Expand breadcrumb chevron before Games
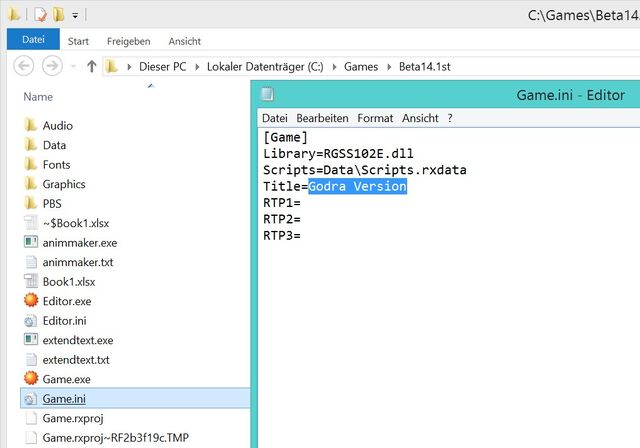640x448 pixels. [334, 67]
